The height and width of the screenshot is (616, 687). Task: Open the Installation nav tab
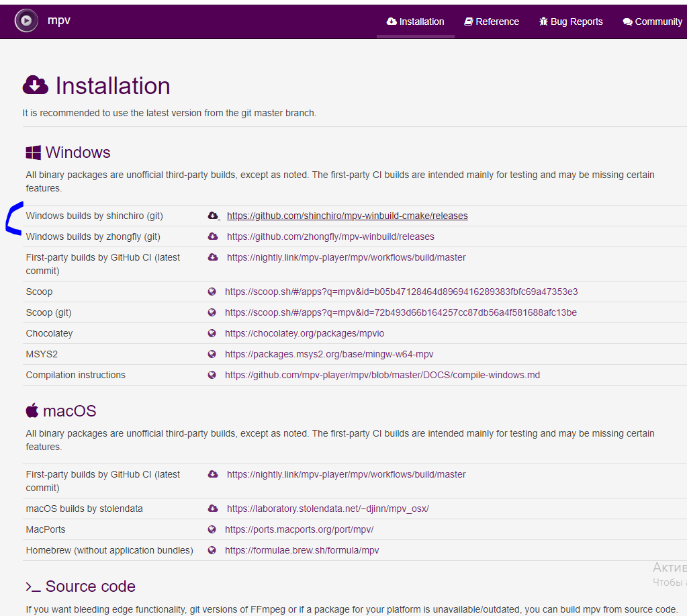(x=415, y=21)
